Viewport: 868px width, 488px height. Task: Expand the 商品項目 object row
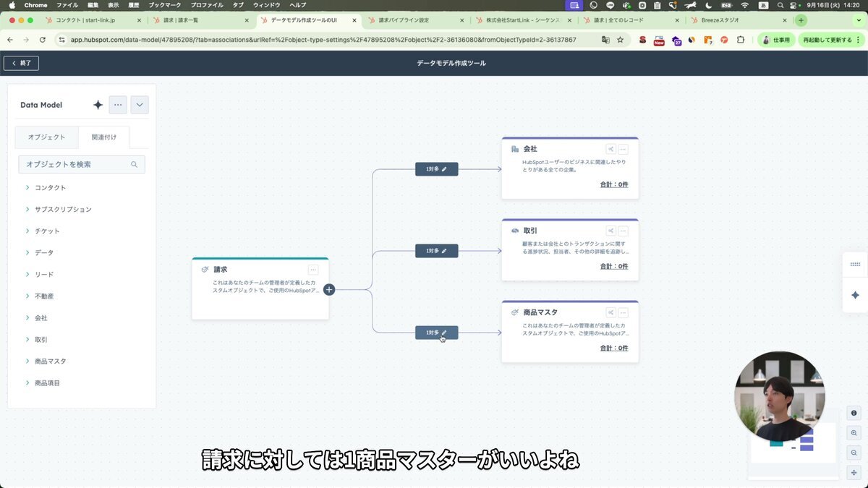tap(27, 383)
